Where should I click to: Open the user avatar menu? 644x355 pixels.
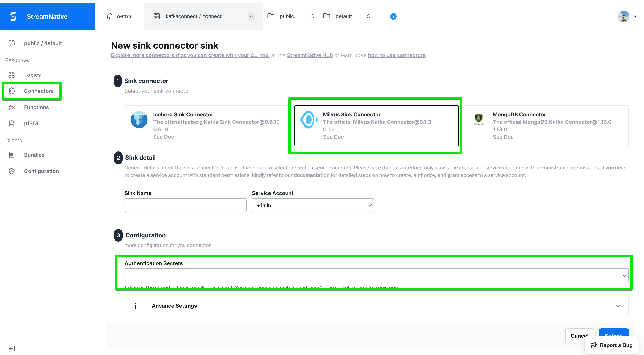pos(627,16)
